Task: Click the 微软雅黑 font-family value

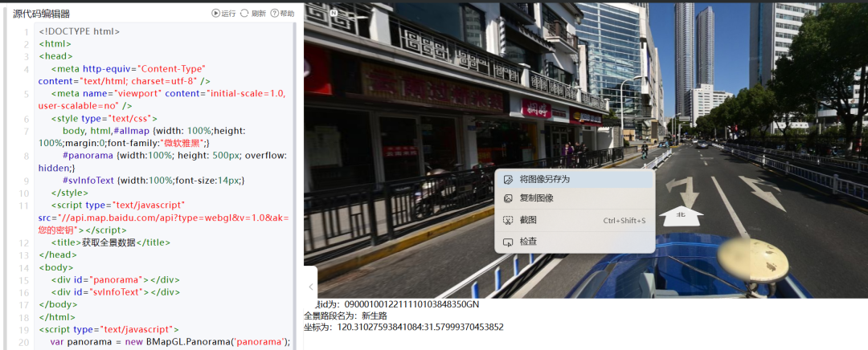Action: click(184, 143)
